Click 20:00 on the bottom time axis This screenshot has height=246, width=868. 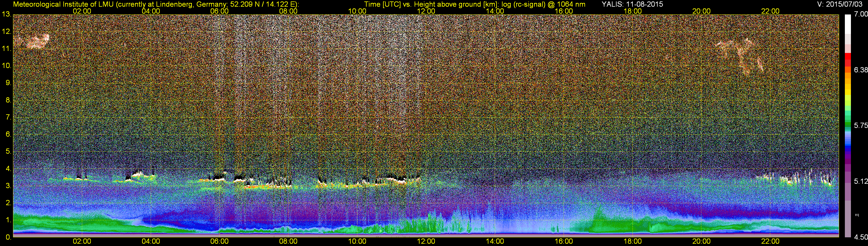pyautogui.click(x=702, y=242)
